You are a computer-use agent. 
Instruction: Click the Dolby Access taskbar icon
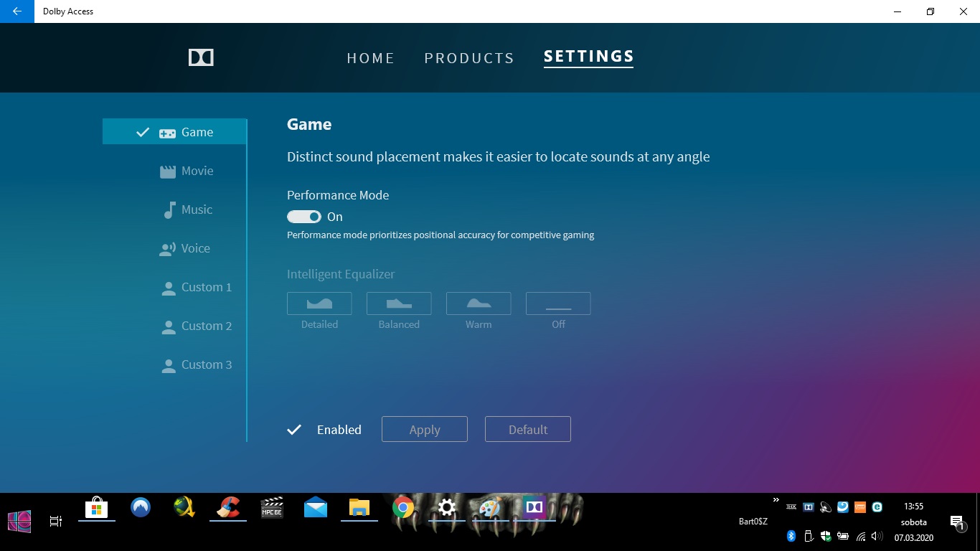pos(534,508)
